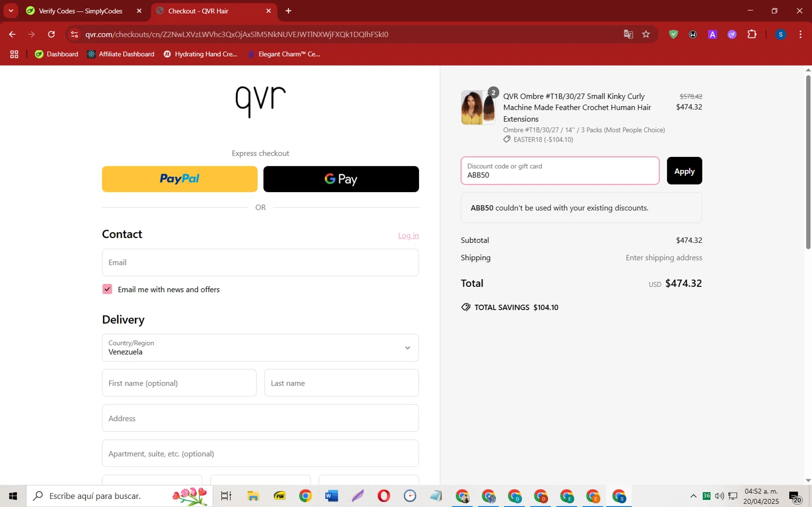
Task: Uncheck Email me with news and offers
Action: 107,289
